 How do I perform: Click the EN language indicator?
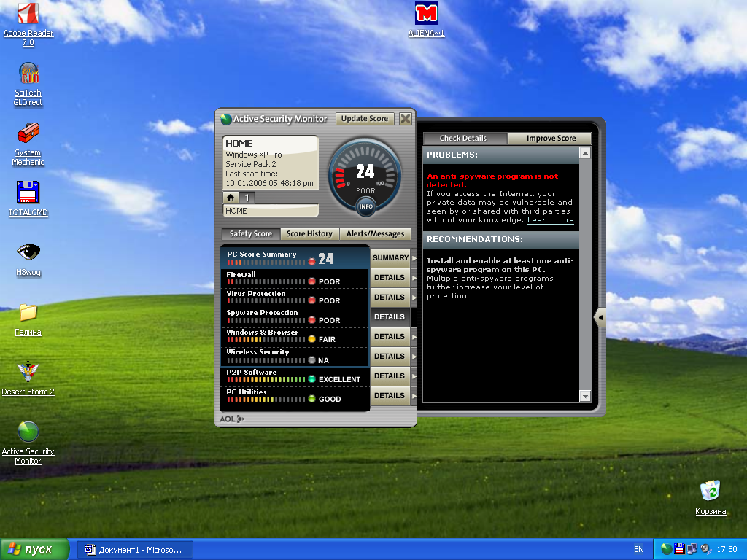[639, 549]
